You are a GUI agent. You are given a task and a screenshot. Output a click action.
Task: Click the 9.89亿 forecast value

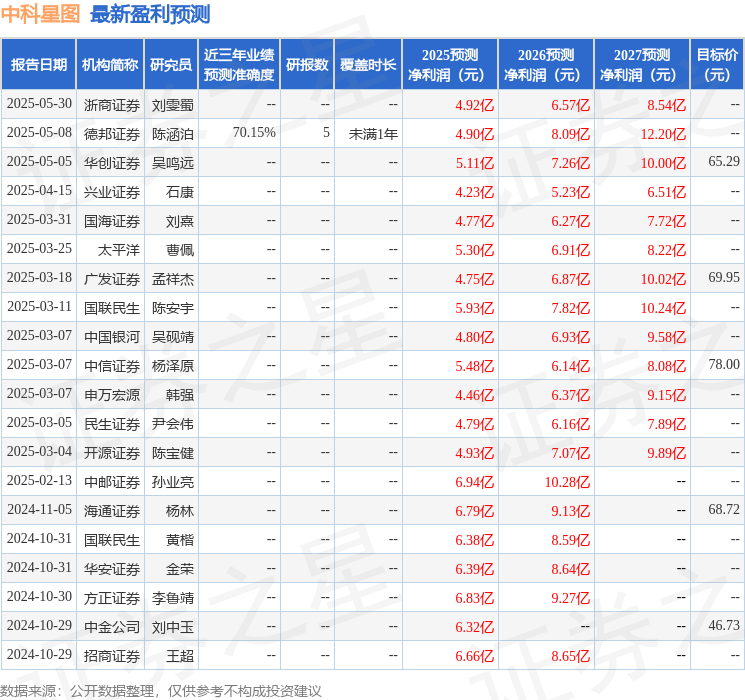pos(667,453)
